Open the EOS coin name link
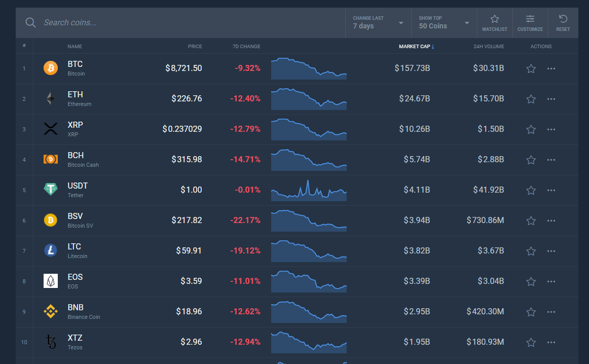The width and height of the screenshot is (589, 364). point(75,277)
